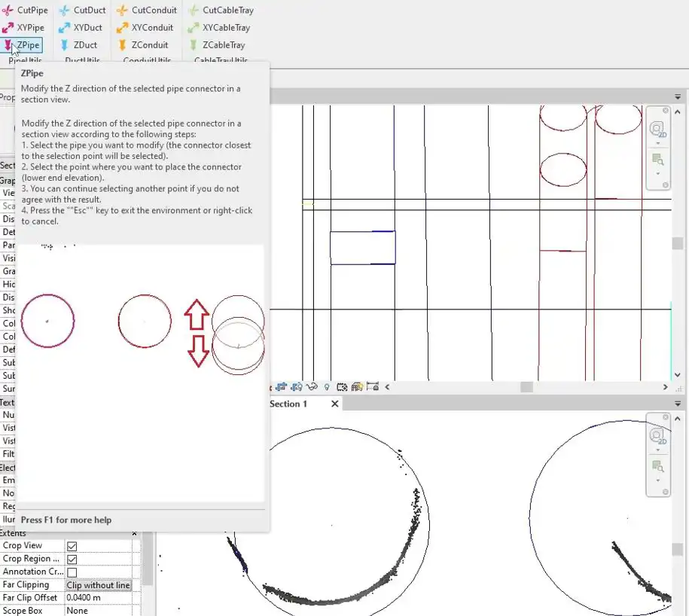Click upper view vertical scrollbar down arrow

pyautogui.click(x=678, y=375)
